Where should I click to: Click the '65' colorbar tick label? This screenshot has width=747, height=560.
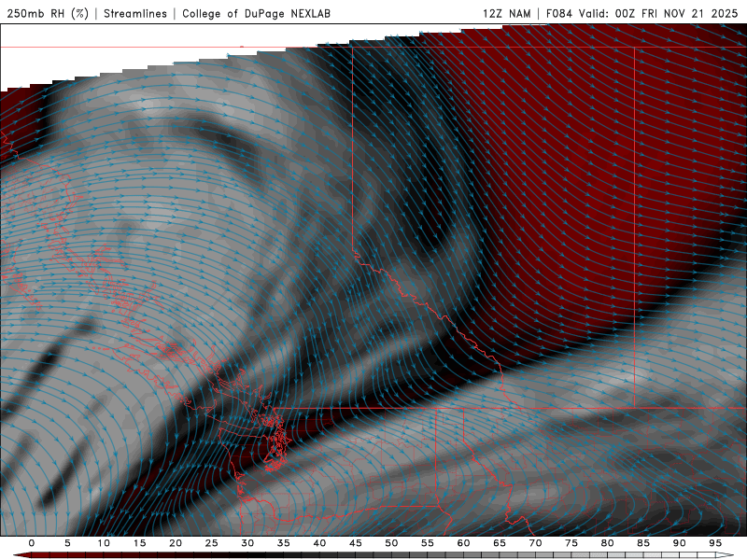[500, 543]
